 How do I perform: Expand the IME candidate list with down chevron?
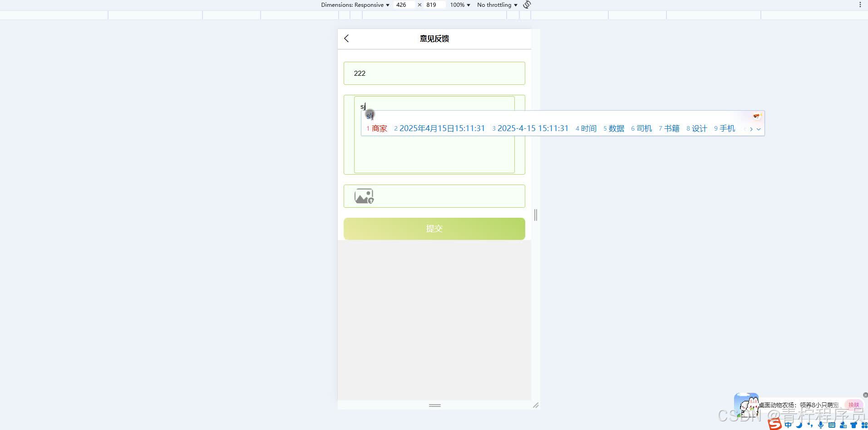[758, 129]
